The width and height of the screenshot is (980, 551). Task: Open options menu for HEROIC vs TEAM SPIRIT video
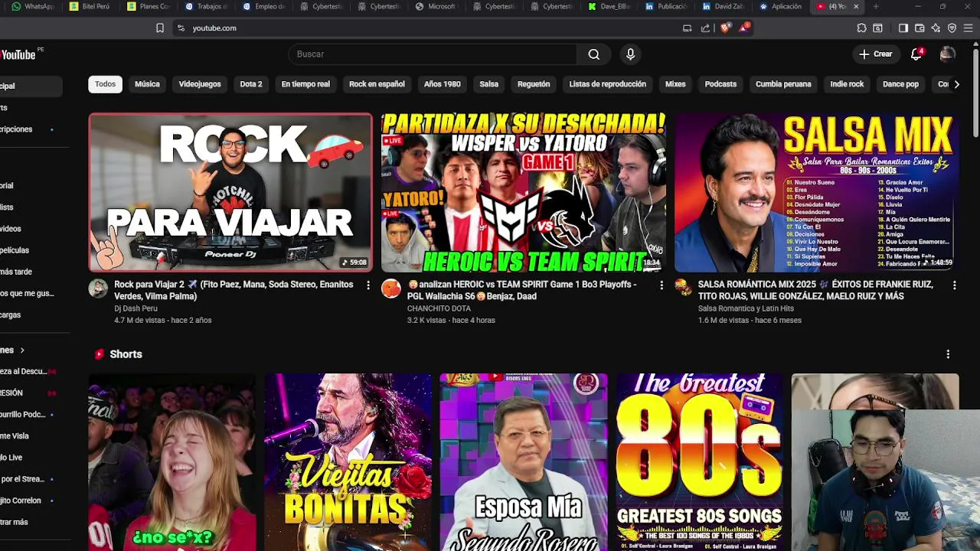pyautogui.click(x=661, y=285)
